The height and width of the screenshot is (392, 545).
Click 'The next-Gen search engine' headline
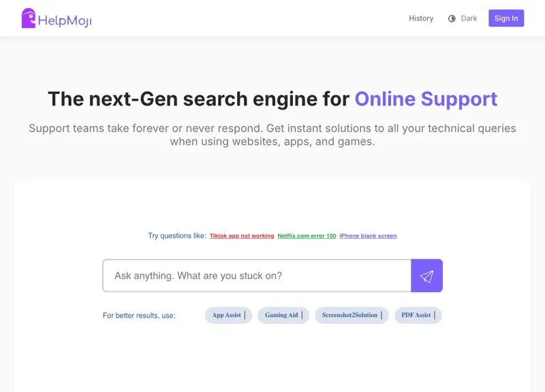pos(199,99)
